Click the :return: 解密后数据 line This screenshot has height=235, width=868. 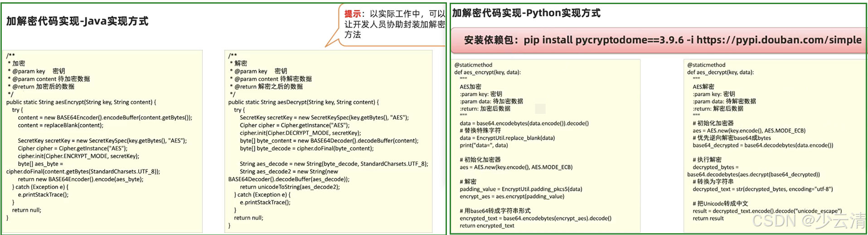coord(718,108)
